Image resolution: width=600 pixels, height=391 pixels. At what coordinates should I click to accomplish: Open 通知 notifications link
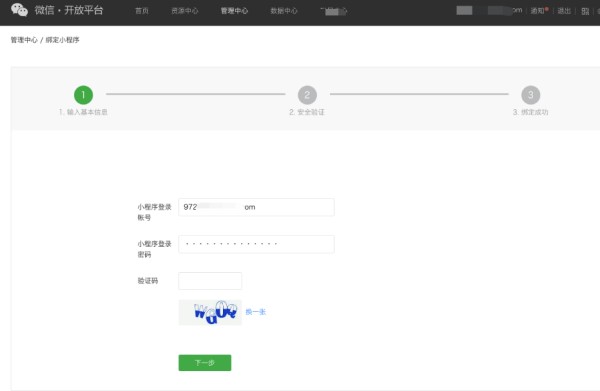click(x=539, y=11)
